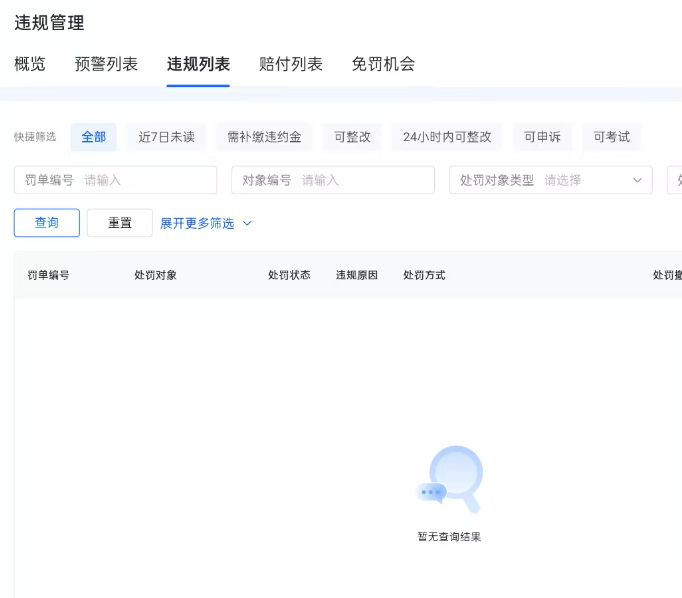This screenshot has height=598, width=682.
Task: Focus the 对象编号 input box
Action: click(363, 180)
